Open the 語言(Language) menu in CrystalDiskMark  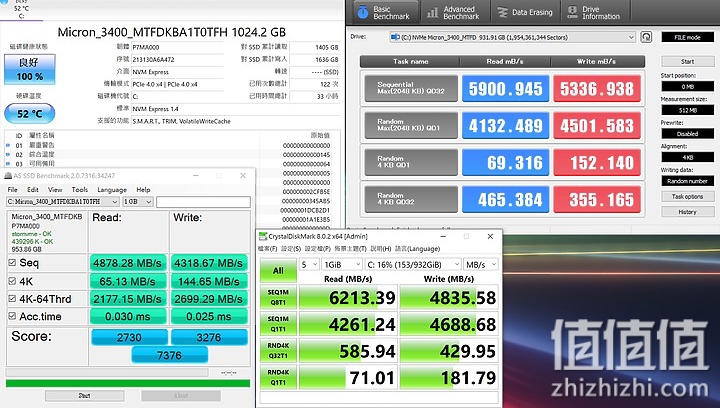pyautogui.click(x=417, y=249)
